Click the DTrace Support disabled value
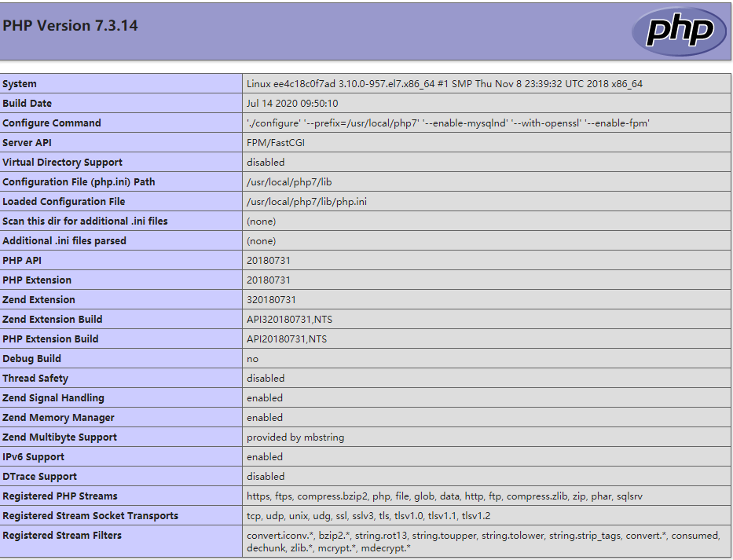733x560 pixels. 264,476
